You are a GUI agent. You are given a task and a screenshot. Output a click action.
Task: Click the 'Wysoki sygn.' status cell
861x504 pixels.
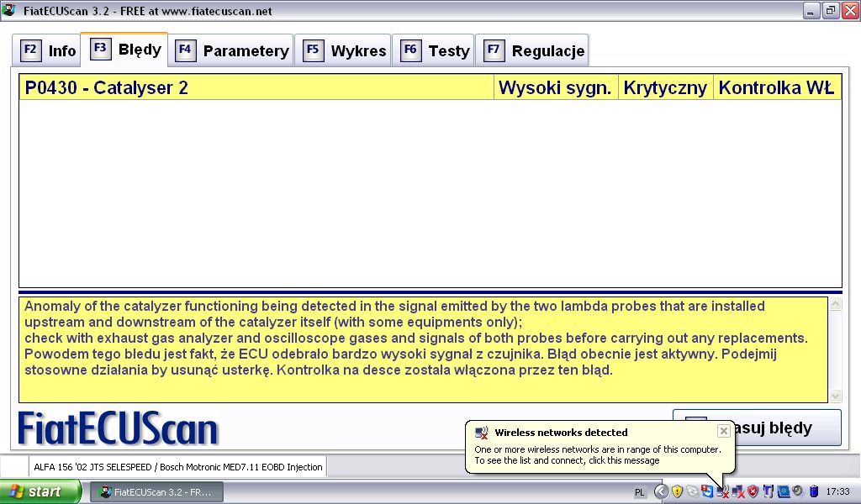pyautogui.click(x=555, y=87)
